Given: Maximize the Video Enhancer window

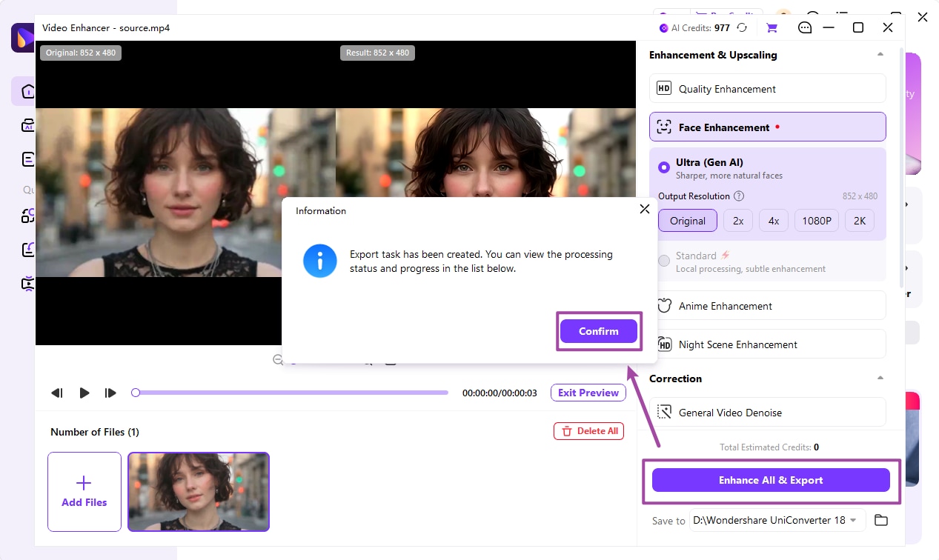Looking at the screenshot, I should coord(858,27).
